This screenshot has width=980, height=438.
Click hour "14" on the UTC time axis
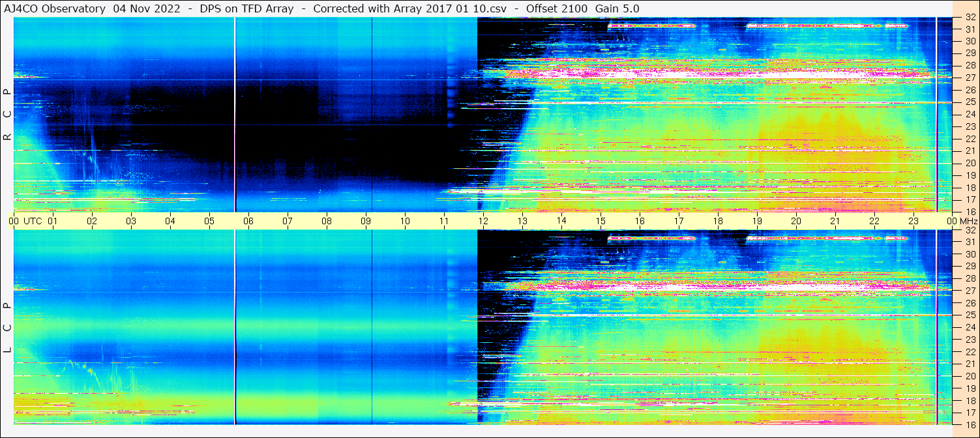pyautogui.click(x=561, y=220)
